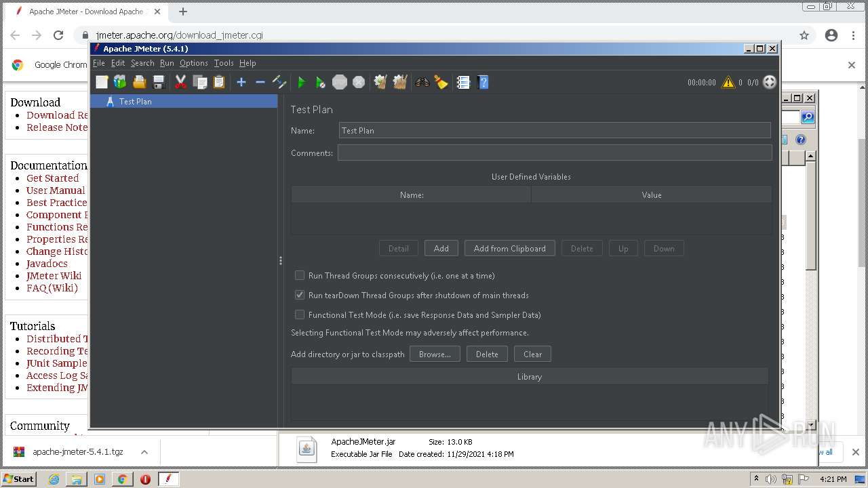
Task: Click the disabled Detail button
Action: pyautogui.click(x=399, y=249)
